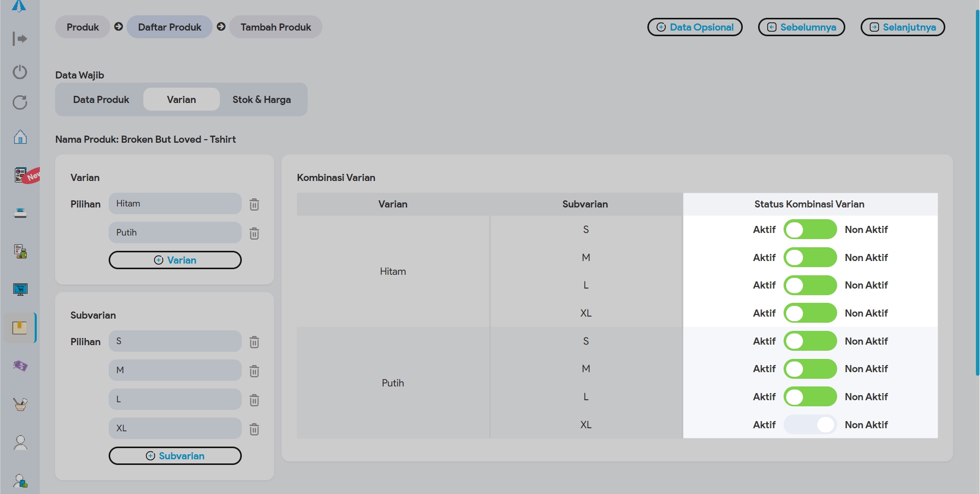Switch to the Data Produk tab
This screenshot has width=980, height=494.
pyautogui.click(x=101, y=99)
